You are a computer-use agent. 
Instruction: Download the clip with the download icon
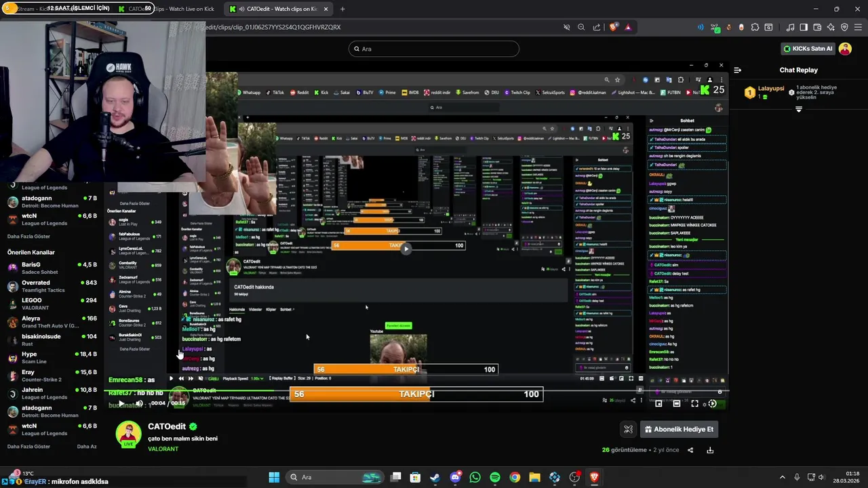coord(710,450)
